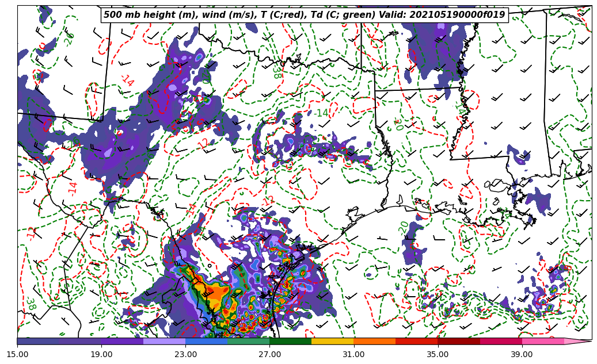The height and width of the screenshot is (364, 597).
Task: Pick the bright red 33–35 colorbar segment
Action: [417, 341]
